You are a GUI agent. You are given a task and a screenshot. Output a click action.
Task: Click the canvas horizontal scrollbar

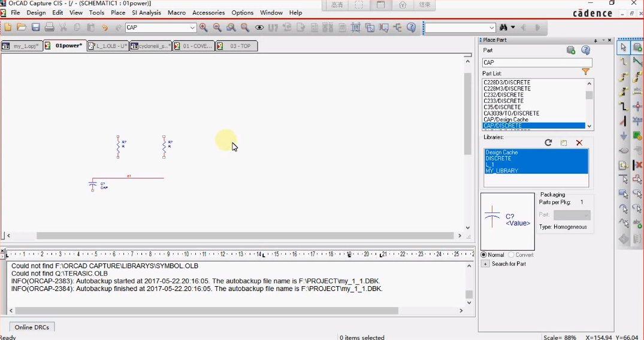point(245,236)
